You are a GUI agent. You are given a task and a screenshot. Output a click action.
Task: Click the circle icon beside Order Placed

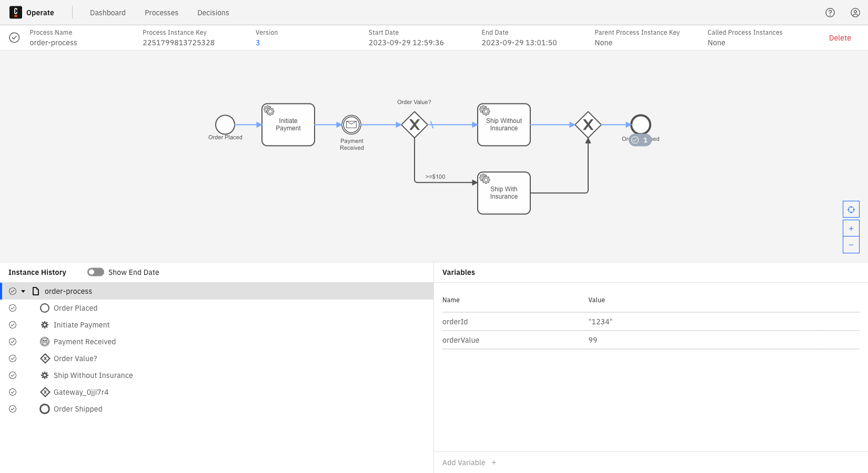[45, 307]
